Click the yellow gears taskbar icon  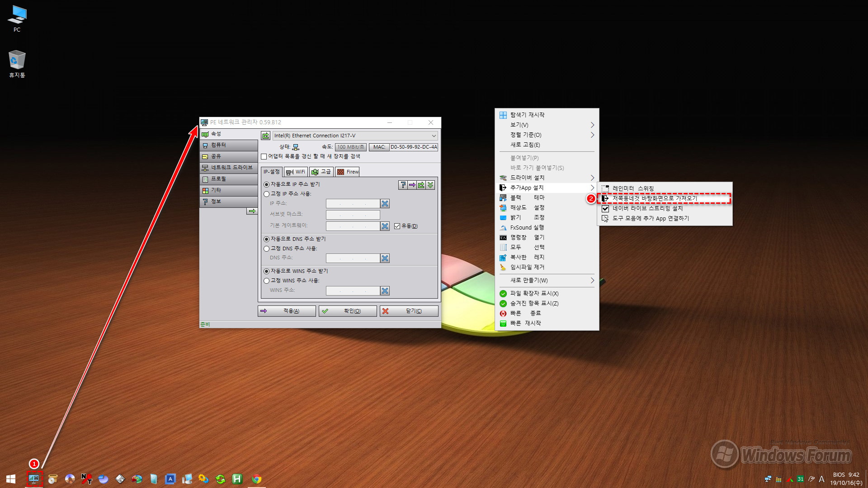[x=204, y=479]
